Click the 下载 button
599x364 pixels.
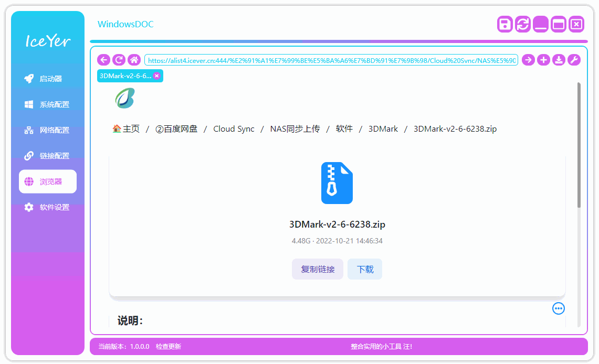(x=365, y=269)
